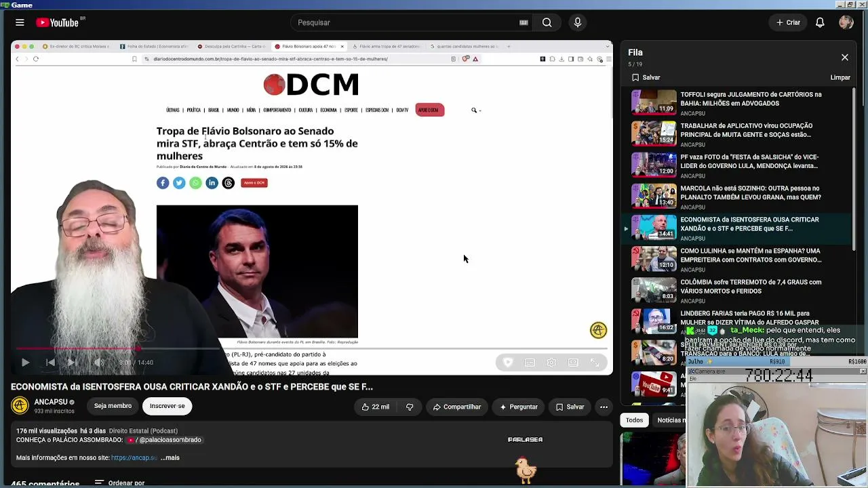Screen dimensions: 868x488
Task: Open DCM TV in the nav menu
Action: point(403,110)
